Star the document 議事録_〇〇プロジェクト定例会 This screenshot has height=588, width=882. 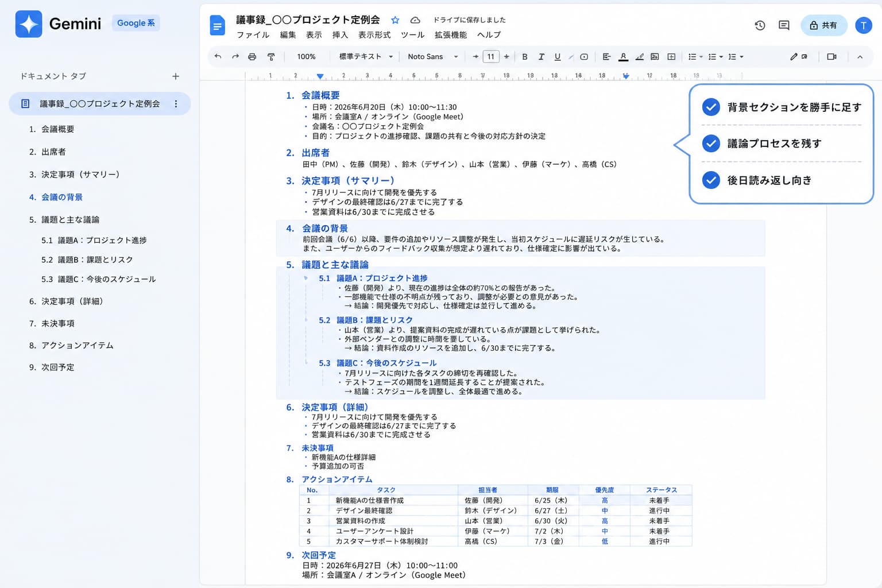395,20
